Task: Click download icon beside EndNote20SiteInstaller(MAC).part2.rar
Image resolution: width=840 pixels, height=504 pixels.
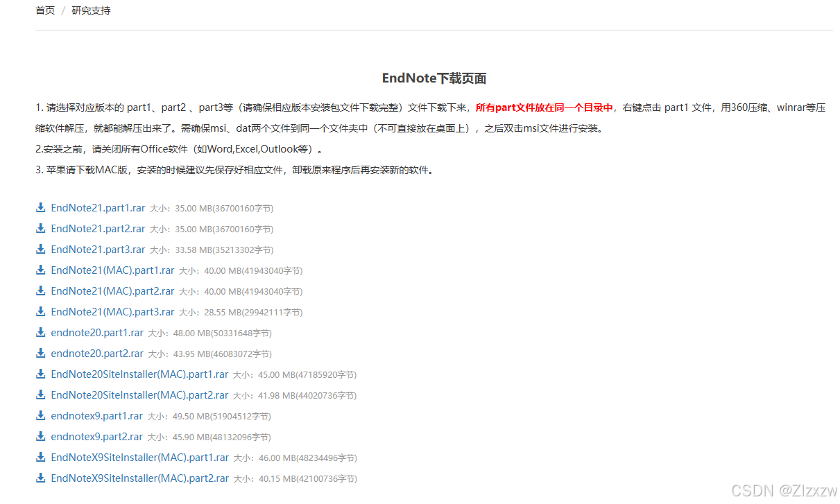Action: [40, 394]
